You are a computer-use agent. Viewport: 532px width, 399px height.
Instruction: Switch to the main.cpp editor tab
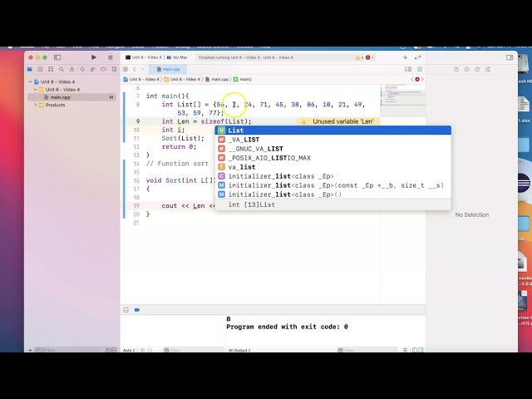tap(170, 69)
